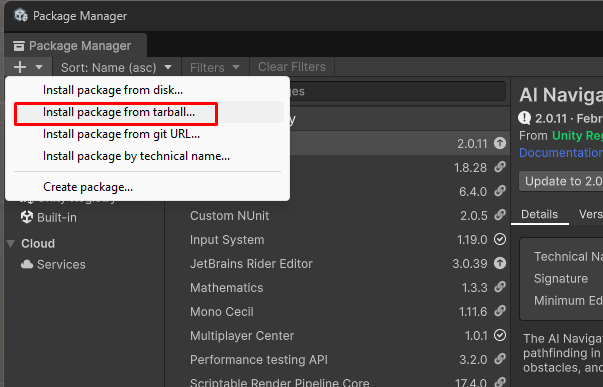Click the Signature label in details
This screenshot has height=387, width=603.
coord(561,279)
